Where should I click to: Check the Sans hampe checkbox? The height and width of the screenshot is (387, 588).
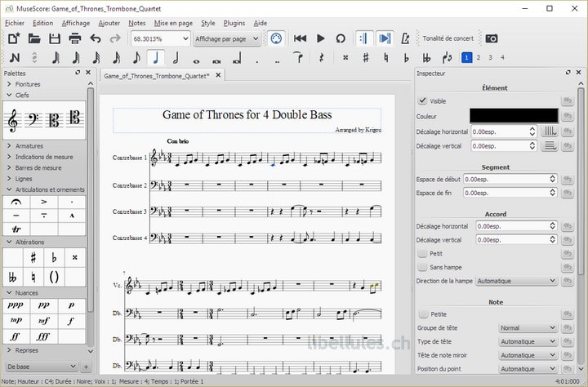pyautogui.click(x=423, y=267)
